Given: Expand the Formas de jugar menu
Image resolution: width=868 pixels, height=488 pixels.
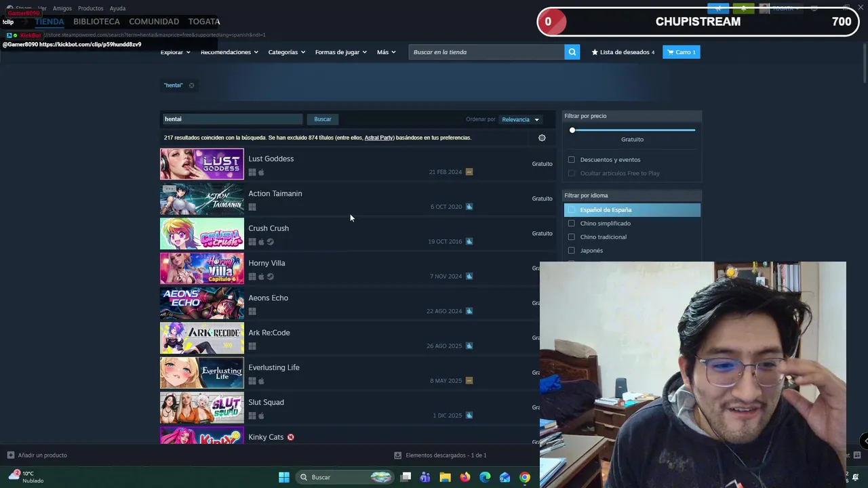Looking at the screenshot, I should pyautogui.click(x=340, y=52).
